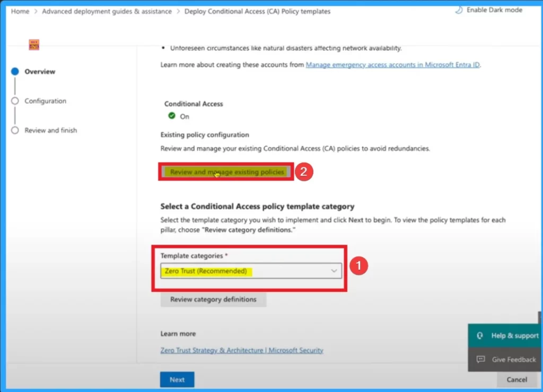Viewport: 543px width, 392px height.
Task: Click the dropdown chevron in Template categories
Action: pyautogui.click(x=334, y=271)
